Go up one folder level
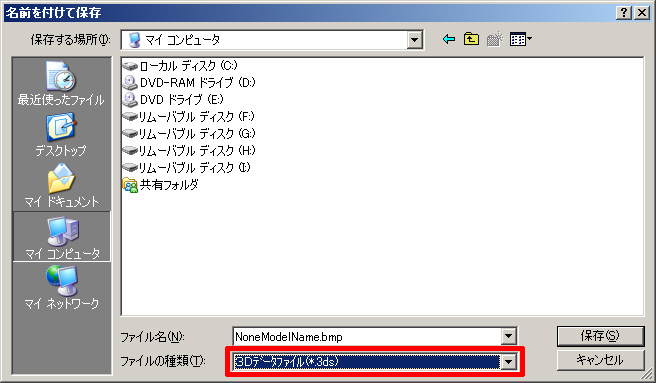Viewport: 656px width, 383px height. point(472,39)
